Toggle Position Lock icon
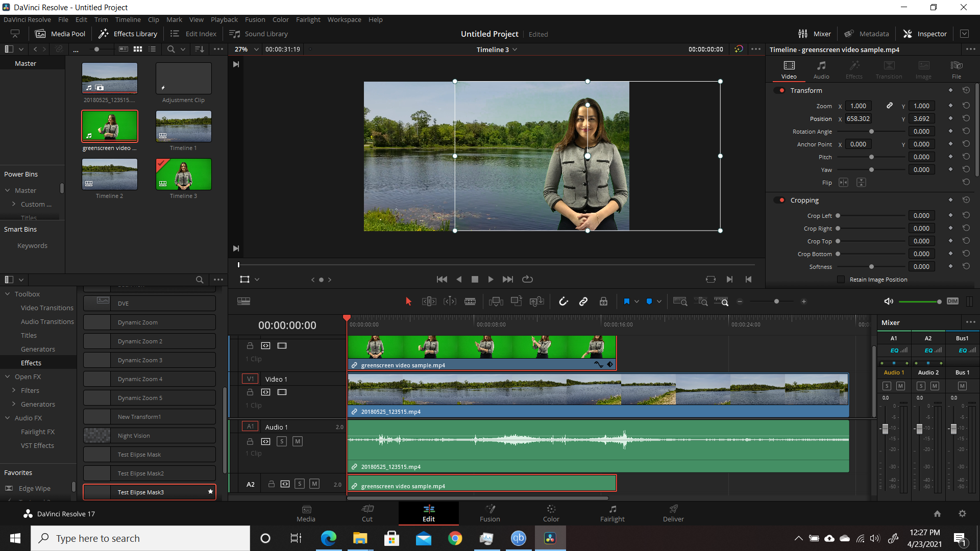 click(x=603, y=302)
